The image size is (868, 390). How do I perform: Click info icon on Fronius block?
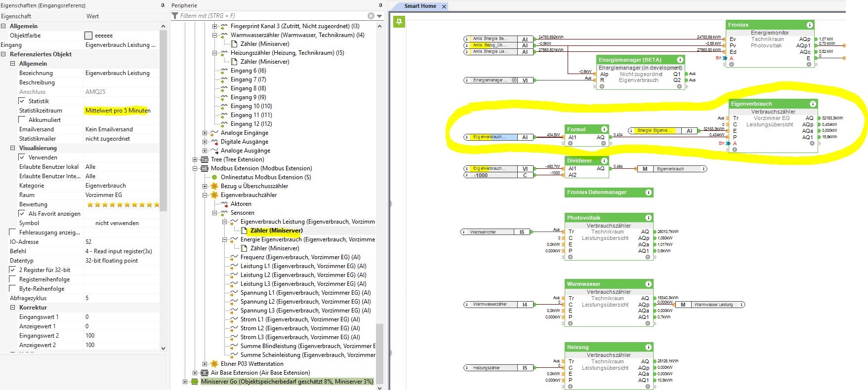click(809, 25)
